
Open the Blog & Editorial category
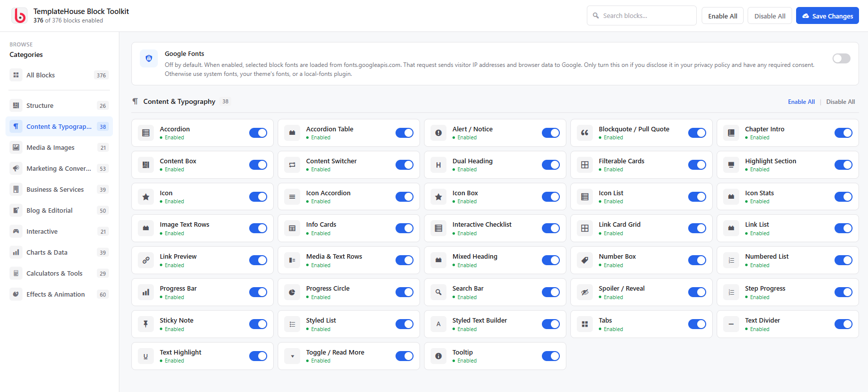59,210
